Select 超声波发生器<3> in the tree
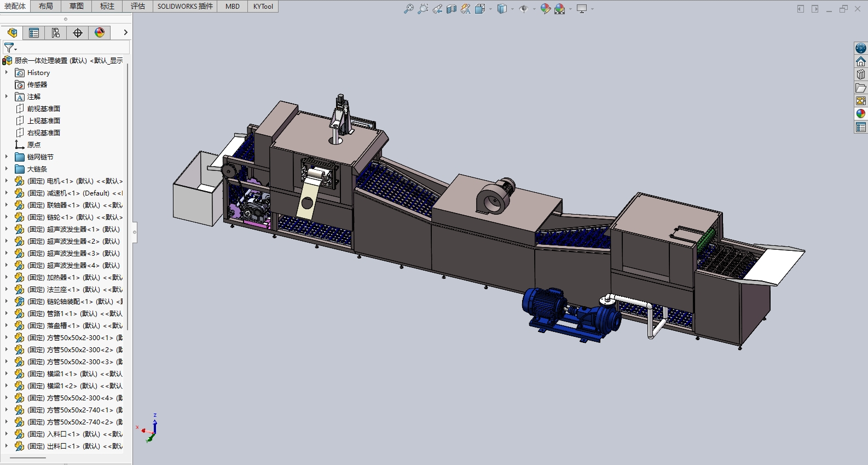Image resolution: width=868 pixels, height=465 pixels. [73, 254]
